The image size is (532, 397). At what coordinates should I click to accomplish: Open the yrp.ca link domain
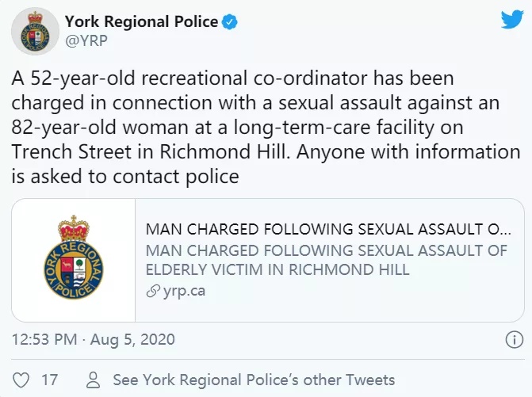tap(184, 291)
